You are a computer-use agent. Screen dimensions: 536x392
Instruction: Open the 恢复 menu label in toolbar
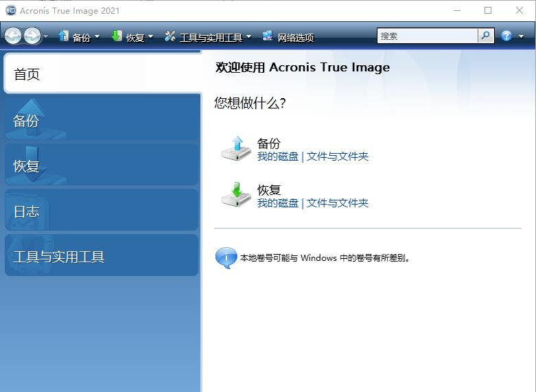pos(135,37)
